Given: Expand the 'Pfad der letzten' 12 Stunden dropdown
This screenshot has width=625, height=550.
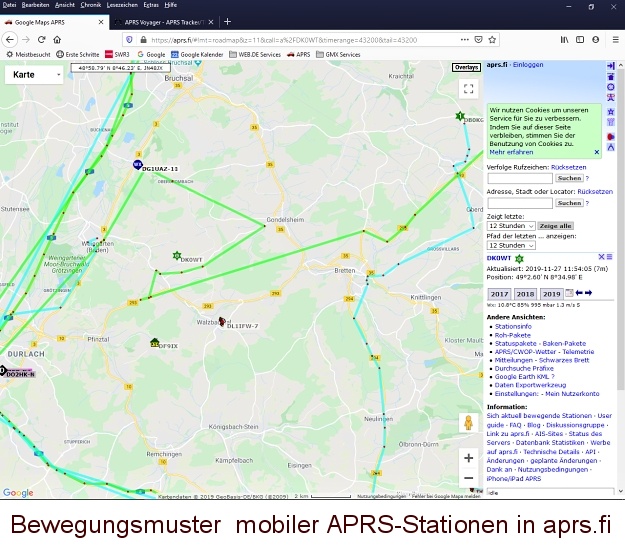Looking at the screenshot, I should click(511, 246).
